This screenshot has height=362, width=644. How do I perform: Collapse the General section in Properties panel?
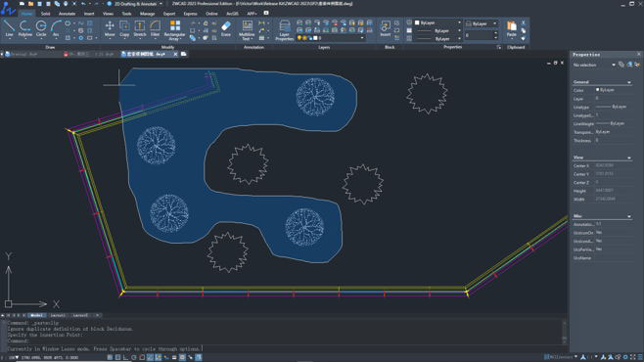click(629, 82)
